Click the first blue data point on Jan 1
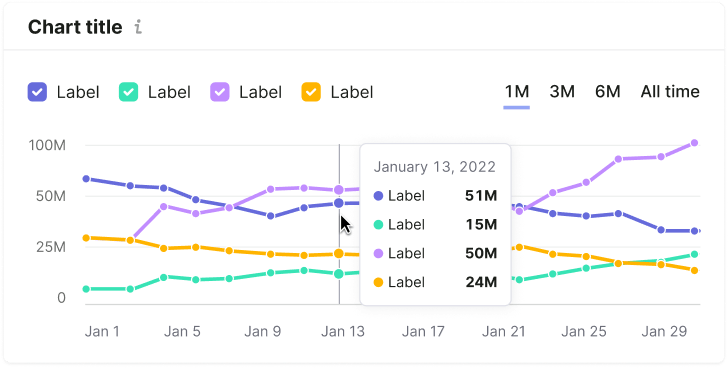This screenshot has height=368, width=728. click(x=86, y=179)
